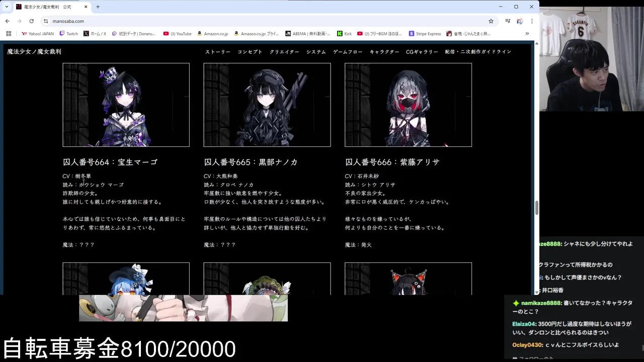Open the Stripe Express bookmark
Screen dimensions: 644x362
(x=425, y=34)
